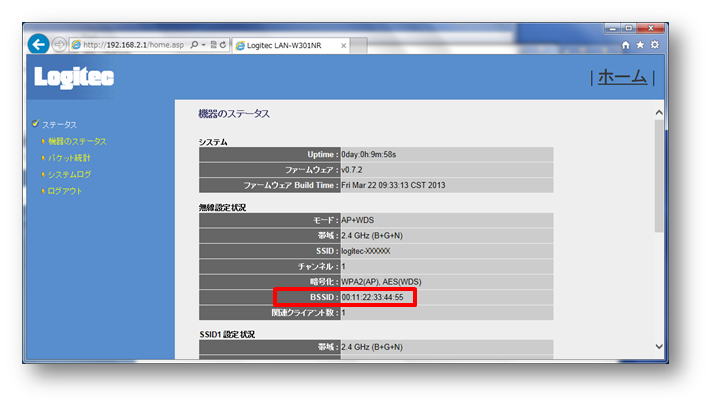The width and height of the screenshot is (711, 406).
Task: Click the scroll up arrow
Action: [659, 113]
